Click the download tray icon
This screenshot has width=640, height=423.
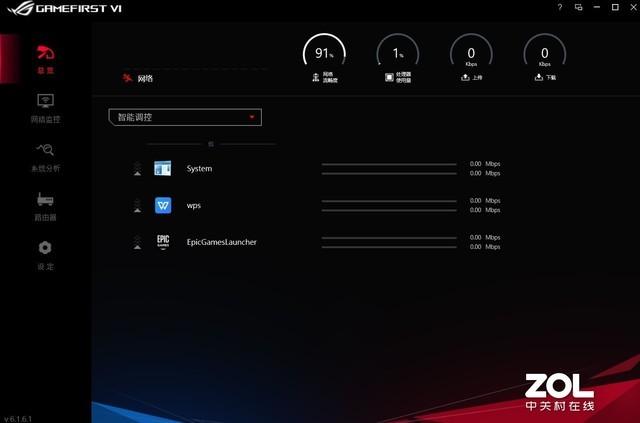point(539,77)
